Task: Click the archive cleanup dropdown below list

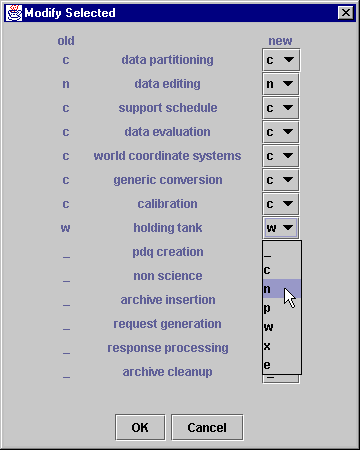Action: coord(280,379)
